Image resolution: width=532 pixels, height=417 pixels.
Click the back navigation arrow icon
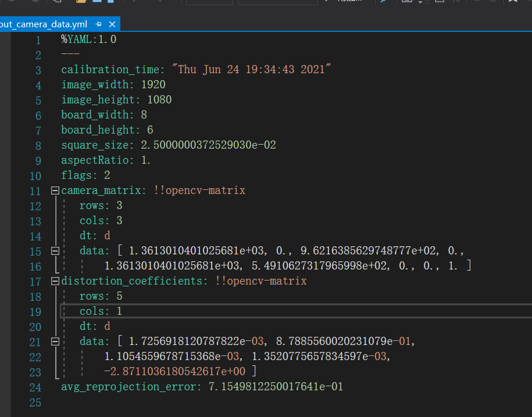click(x=135, y=2)
